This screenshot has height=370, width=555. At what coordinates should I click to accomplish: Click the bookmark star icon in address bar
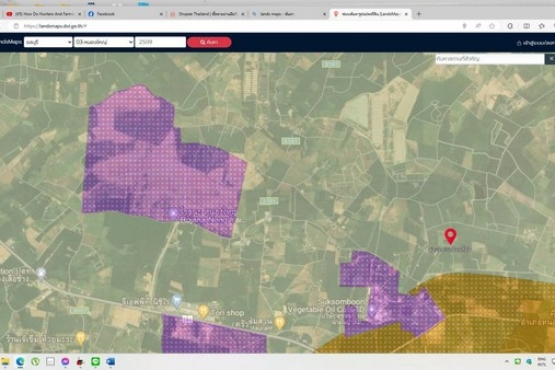pyautogui.click(x=492, y=26)
